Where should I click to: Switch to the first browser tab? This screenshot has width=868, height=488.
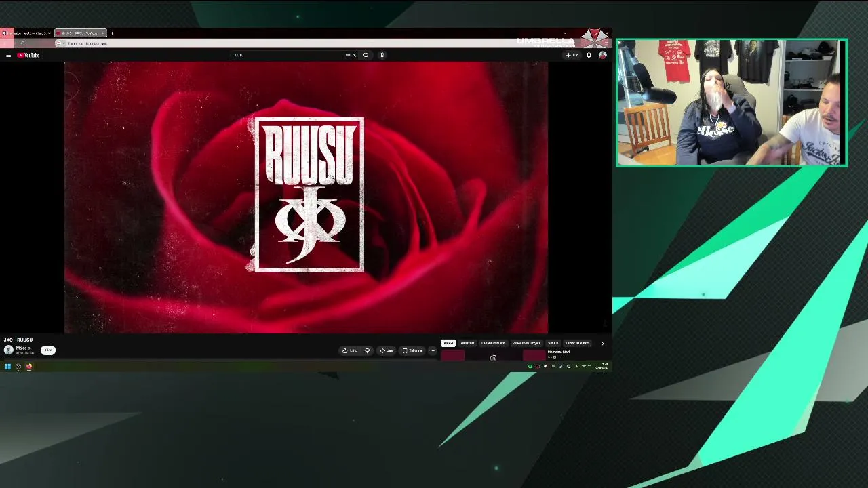pyautogui.click(x=26, y=33)
